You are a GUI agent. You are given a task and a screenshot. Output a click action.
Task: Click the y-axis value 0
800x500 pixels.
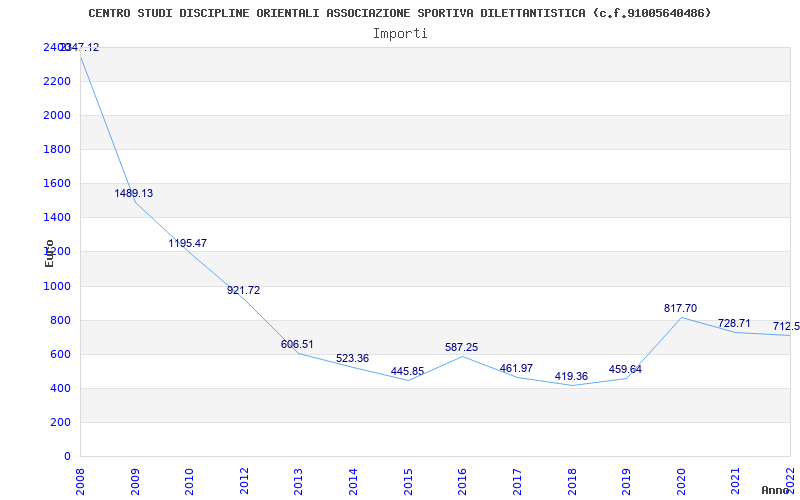(67, 457)
